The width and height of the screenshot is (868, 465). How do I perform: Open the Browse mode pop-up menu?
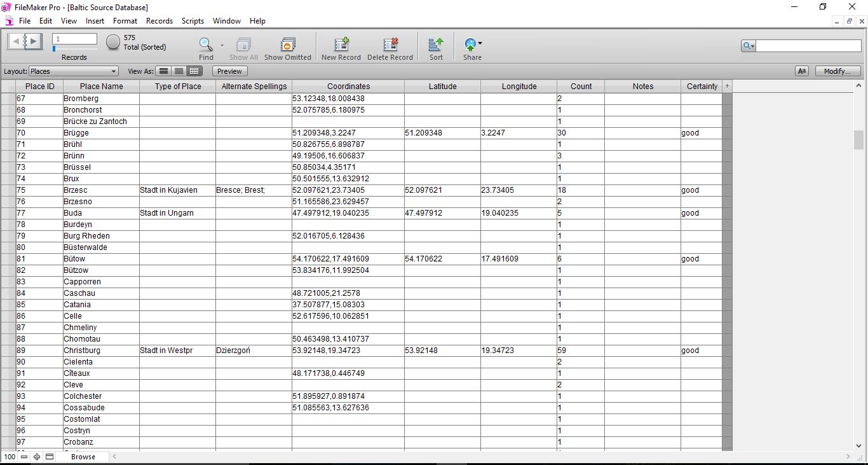[83, 457]
